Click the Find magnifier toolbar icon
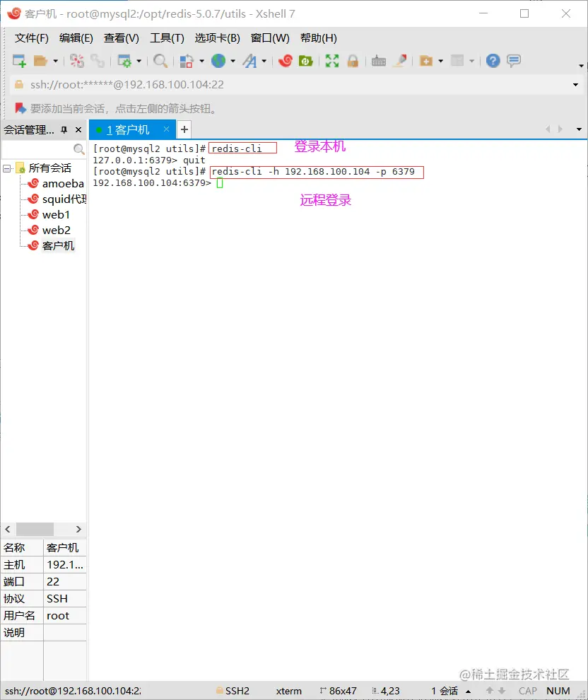This screenshot has height=700, width=588. [160, 61]
